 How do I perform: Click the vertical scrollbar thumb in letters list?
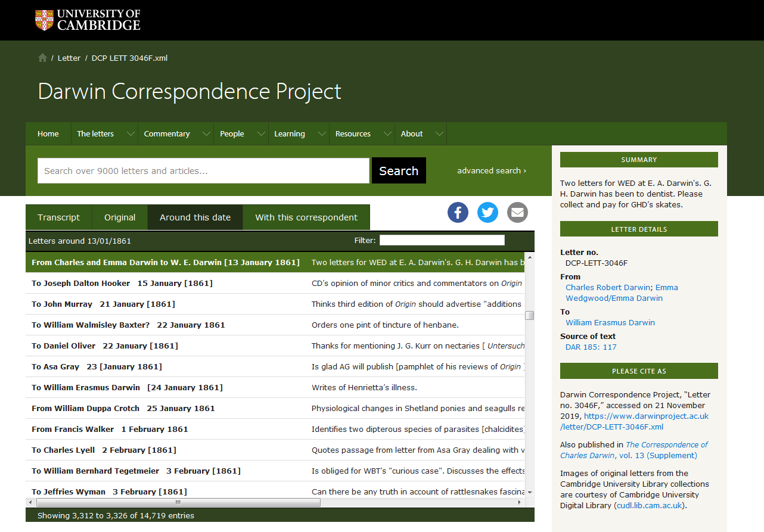[x=529, y=315]
